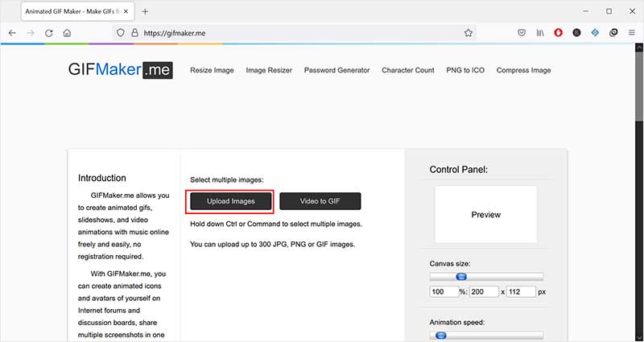The width and height of the screenshot is (644, 342).
Task: Maximize the browser window
Action: tap(609, 11)
